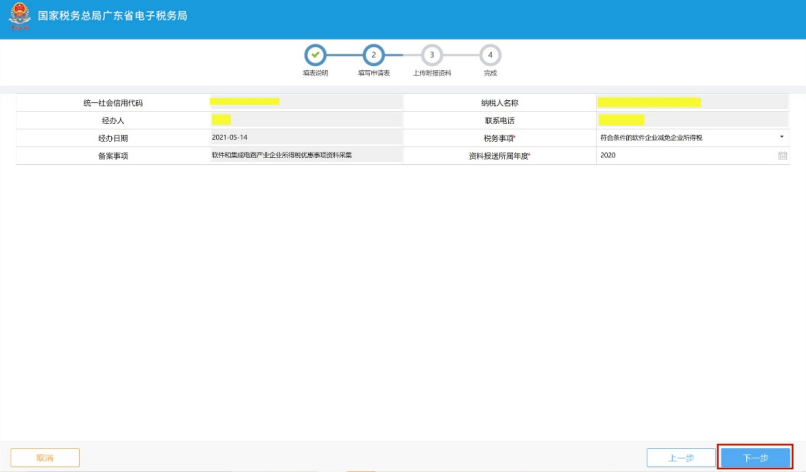Select step 3 circle for uploading attachments
This screenshot has width=806, height=472.
click(x=432, y=55)
